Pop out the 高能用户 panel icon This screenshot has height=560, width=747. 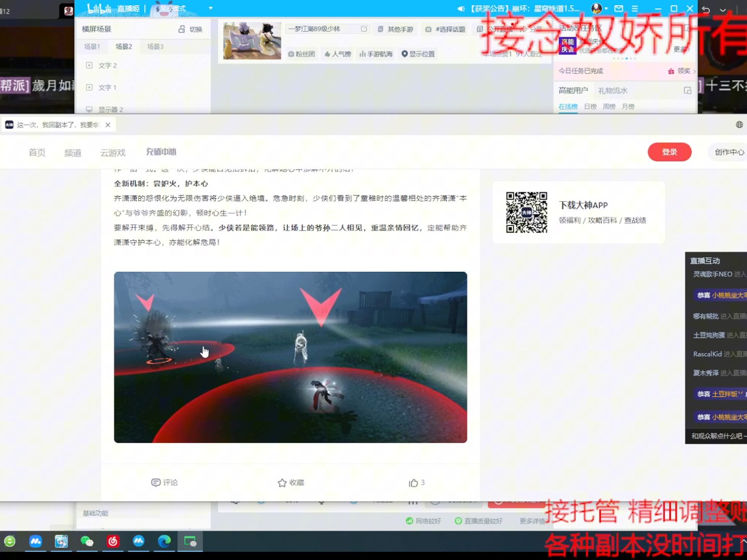[x=687, y=91]
